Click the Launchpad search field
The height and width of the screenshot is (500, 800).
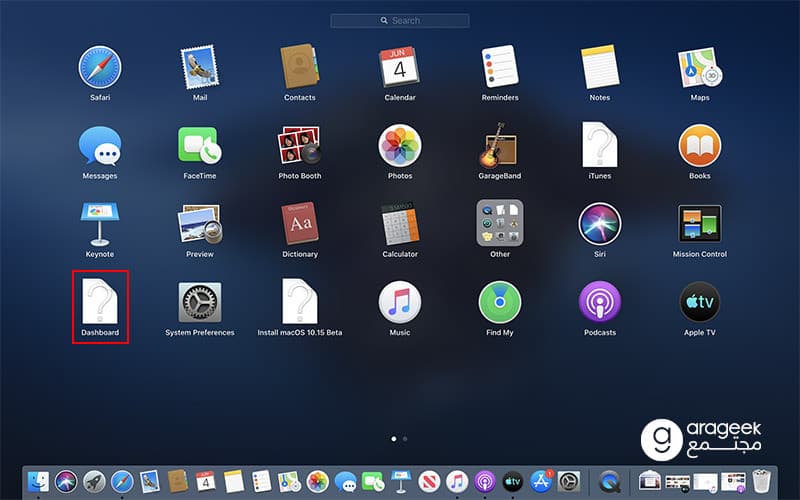point(400,20)
